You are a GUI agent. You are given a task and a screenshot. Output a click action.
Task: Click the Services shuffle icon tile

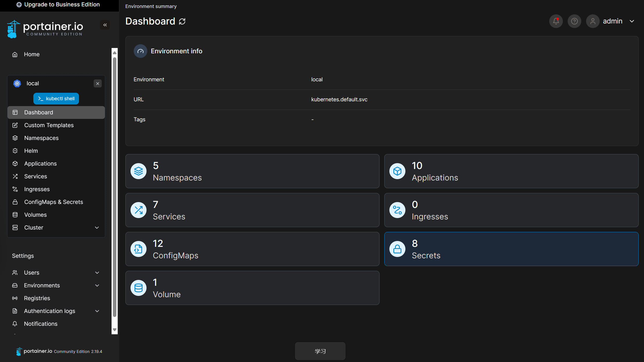[x=139, y=210]
